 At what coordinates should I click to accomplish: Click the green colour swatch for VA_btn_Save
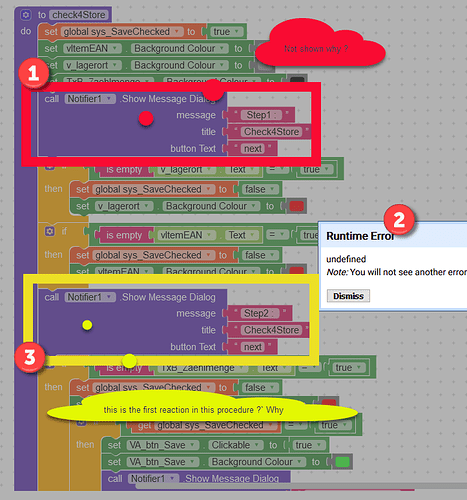point(342,462)
